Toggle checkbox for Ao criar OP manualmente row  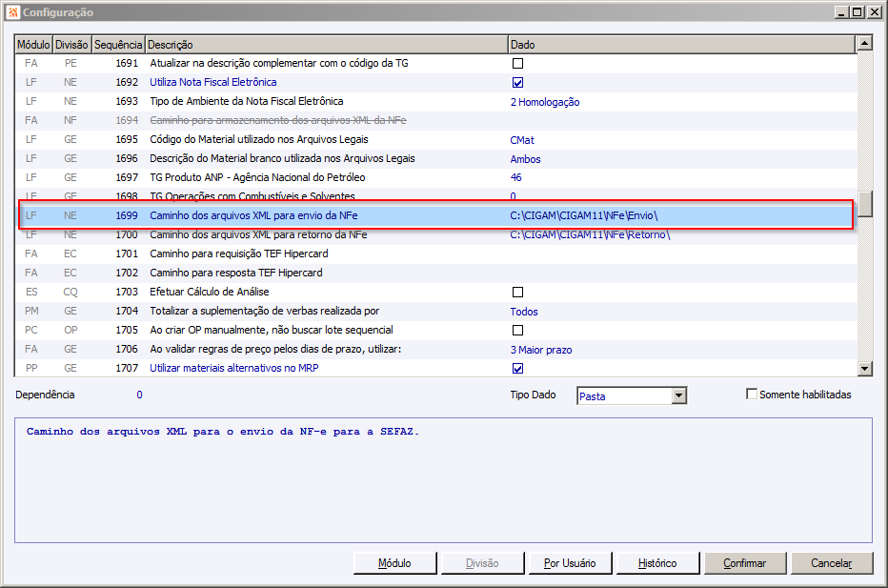517,331
